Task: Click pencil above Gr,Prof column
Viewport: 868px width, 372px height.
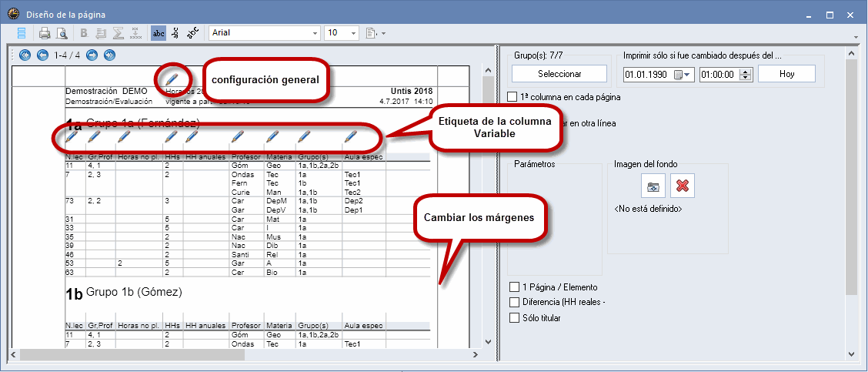Action: 95,137
